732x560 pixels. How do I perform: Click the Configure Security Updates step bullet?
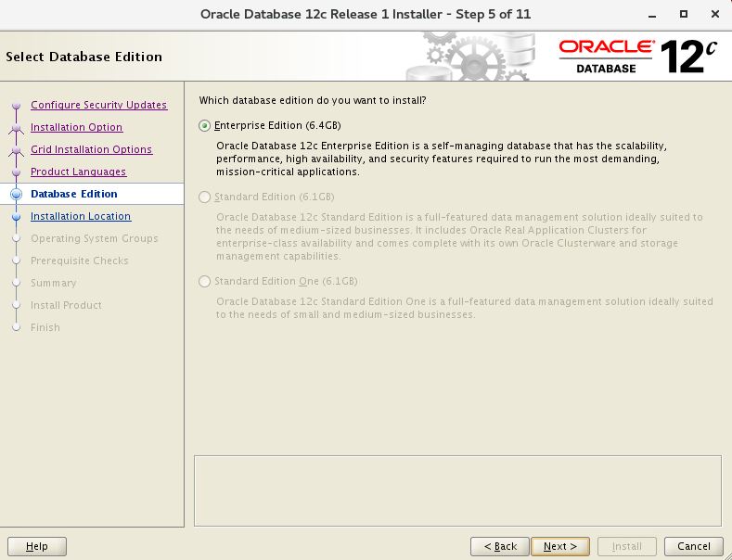(17, 106)
